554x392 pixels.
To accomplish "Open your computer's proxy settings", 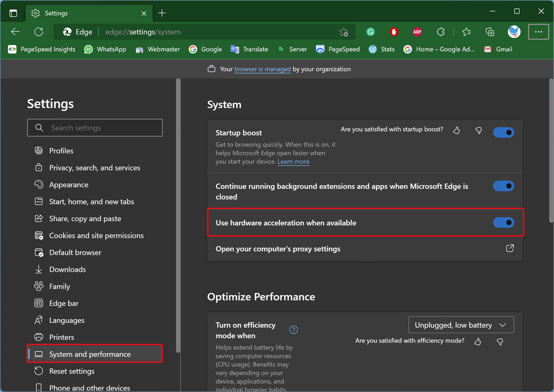I will (x=365, y=249).
